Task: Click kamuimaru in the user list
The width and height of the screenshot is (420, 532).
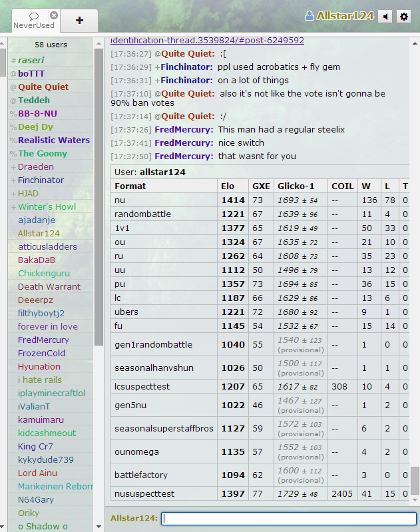Action: 51,419
